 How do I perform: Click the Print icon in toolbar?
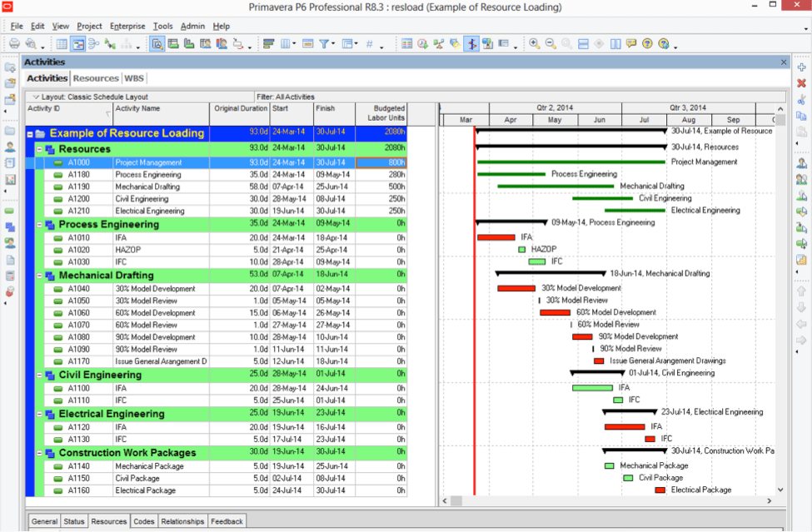click(14, 44)
